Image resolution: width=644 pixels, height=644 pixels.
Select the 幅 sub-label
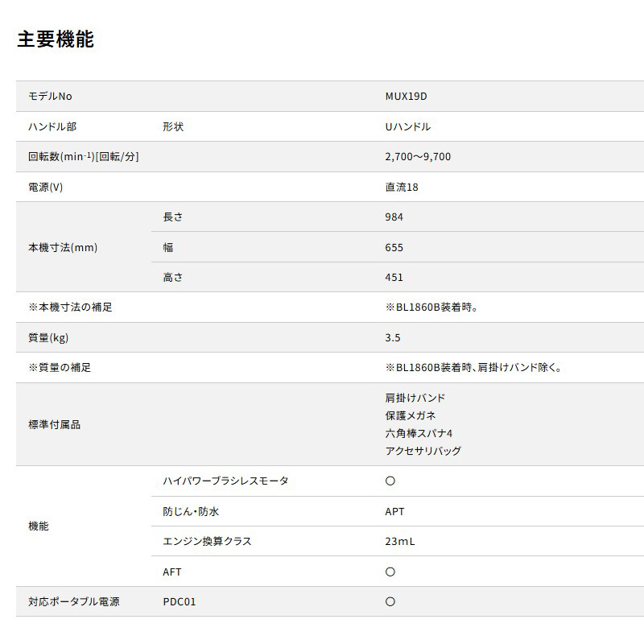[x=168, y=247]
